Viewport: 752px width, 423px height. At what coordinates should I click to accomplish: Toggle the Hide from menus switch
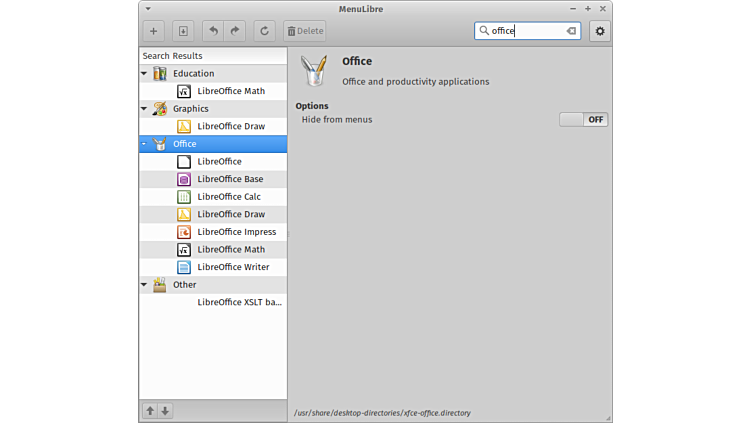pos(583,120)
